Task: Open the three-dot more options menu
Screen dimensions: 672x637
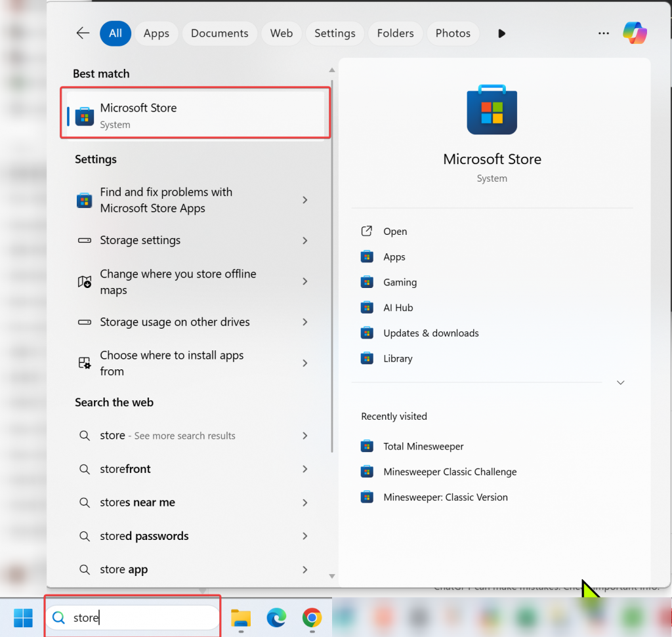Action: coord(604,33)
